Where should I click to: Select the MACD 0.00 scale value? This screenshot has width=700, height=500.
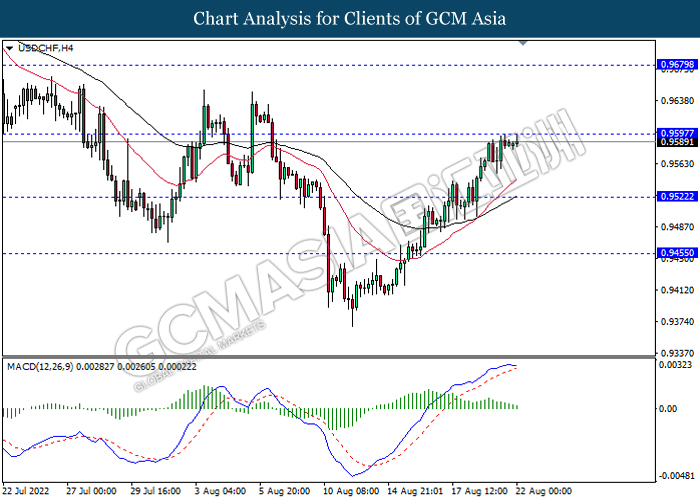(x=668, y=409)
